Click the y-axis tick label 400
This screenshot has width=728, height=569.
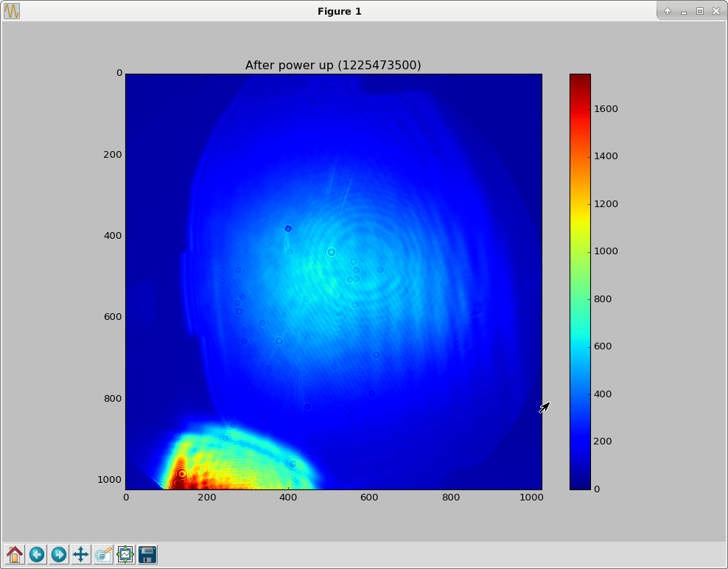112,236
